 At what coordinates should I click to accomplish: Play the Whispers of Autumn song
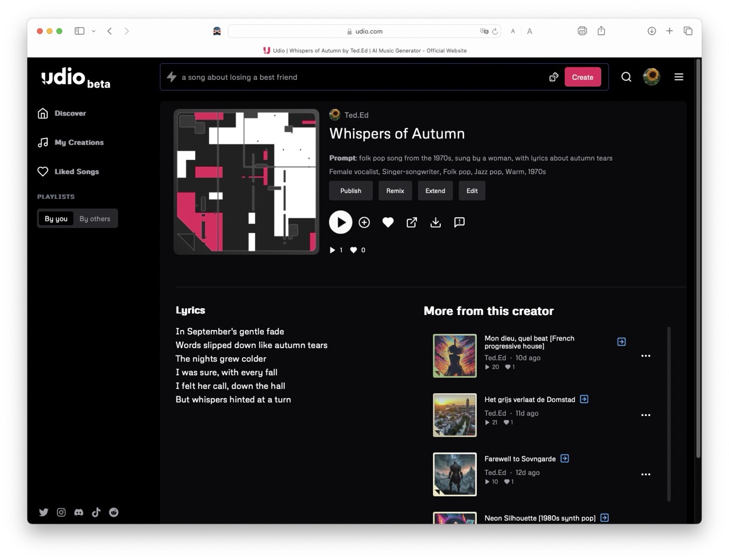(x=340, y=222)
